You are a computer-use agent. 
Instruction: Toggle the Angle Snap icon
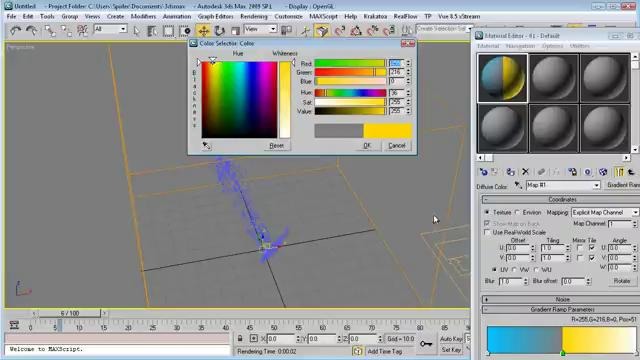[x=356, y=31]
